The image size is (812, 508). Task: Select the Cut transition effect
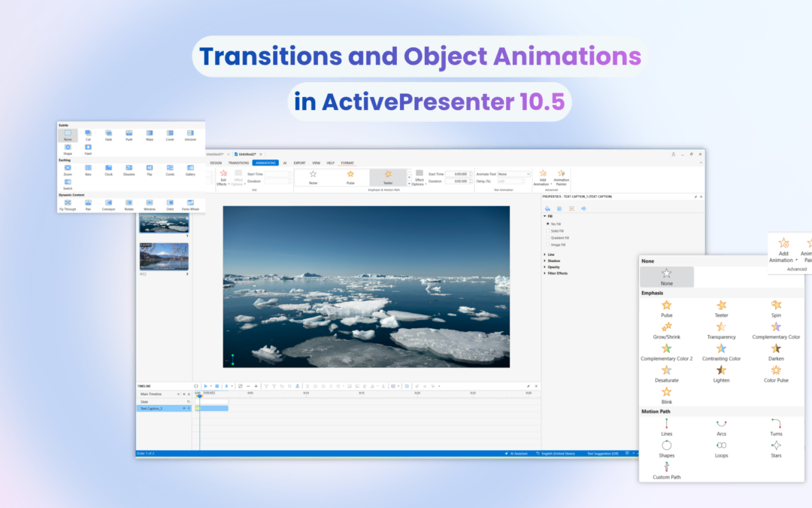click(88, 135)
